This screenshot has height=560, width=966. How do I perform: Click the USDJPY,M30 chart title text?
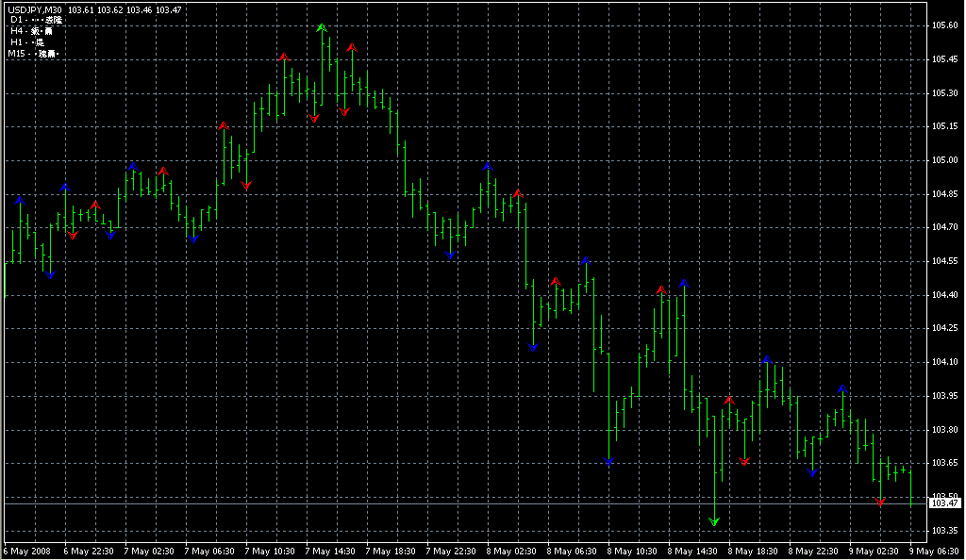click(x=35, y=9)
